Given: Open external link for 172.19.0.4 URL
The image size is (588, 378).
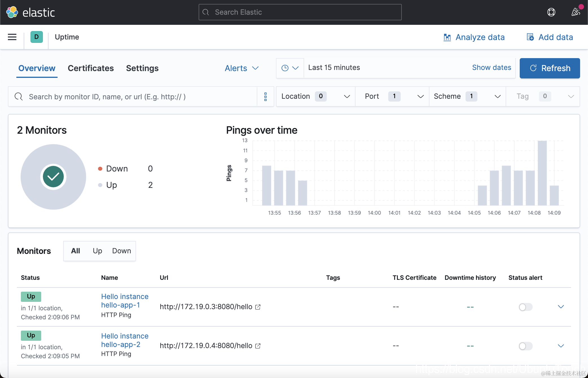Looking at the screenshot, I should point(258,346).
